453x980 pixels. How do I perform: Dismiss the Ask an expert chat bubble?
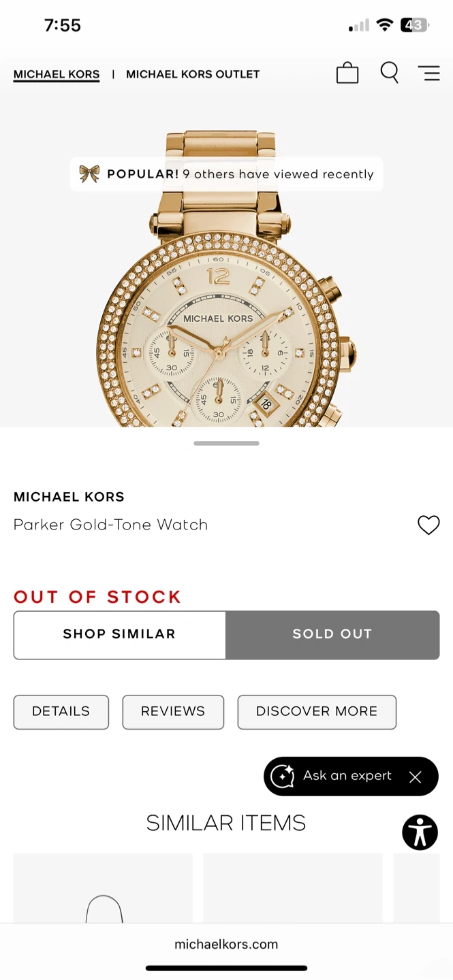(416, 777)
